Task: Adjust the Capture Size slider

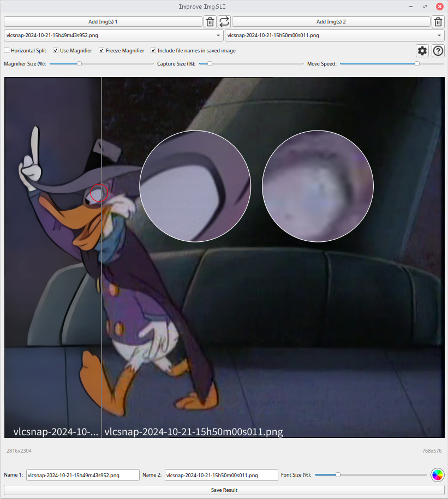Action: point(252,64)
